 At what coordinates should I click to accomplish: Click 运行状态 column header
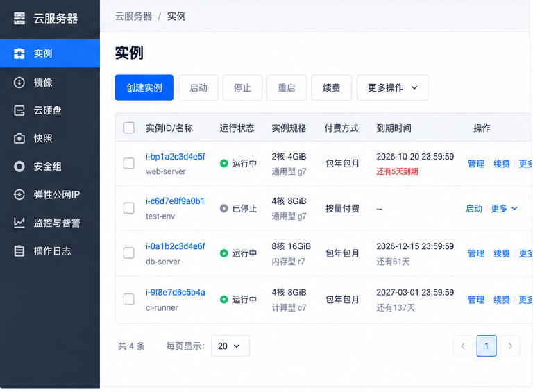tap(237, 128)
